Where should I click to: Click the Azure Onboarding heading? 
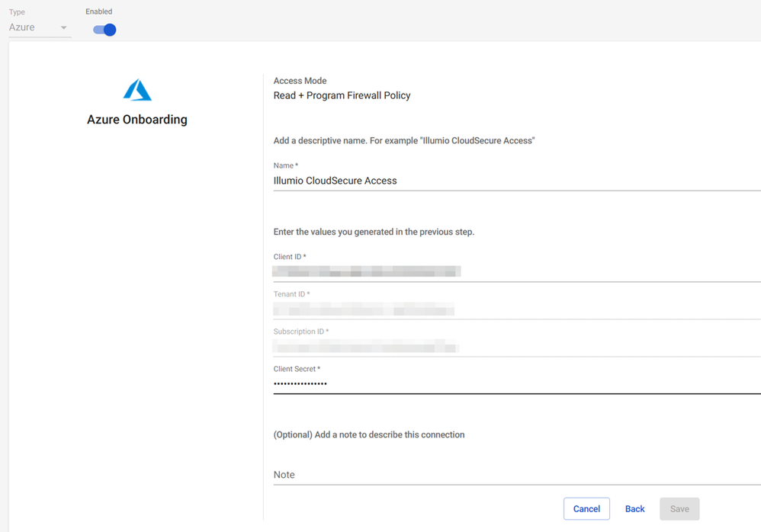click(137, 120)
